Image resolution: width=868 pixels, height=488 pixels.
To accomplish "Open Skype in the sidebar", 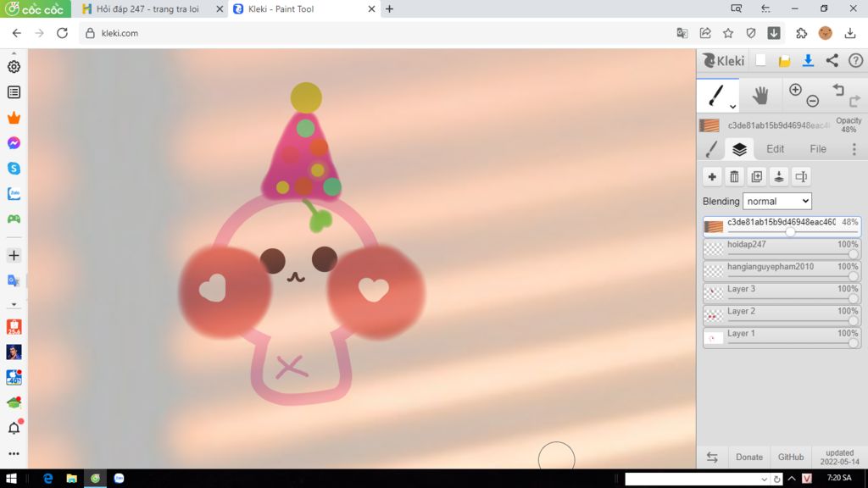I will click(x=14, y=169).
